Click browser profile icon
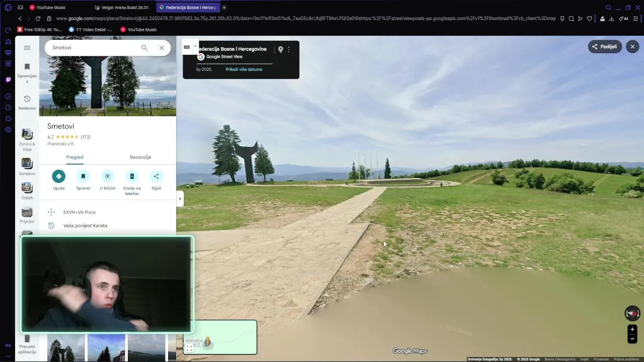Image resolution: width=644 pixels, height=362 pixels. (x=602, y=19)
